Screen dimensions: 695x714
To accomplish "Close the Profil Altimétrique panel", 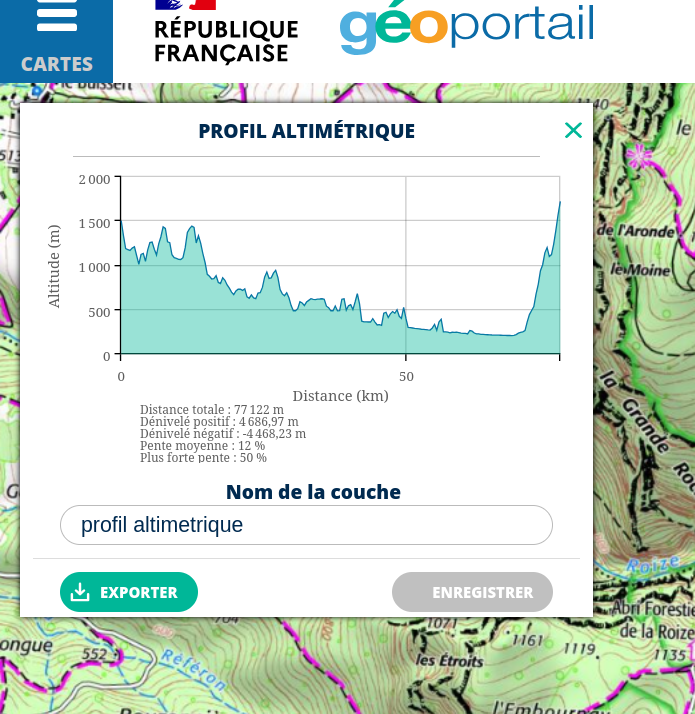I will coord(573,130).
